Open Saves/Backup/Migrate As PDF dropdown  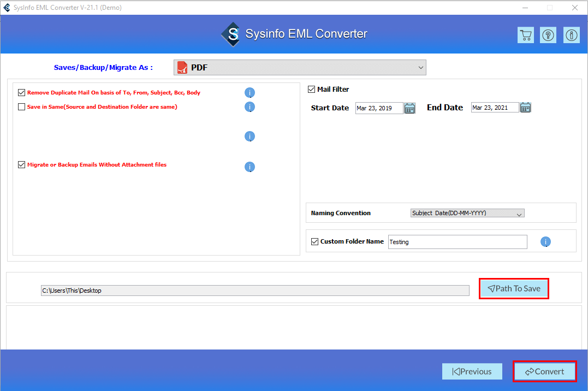point(300,68)
